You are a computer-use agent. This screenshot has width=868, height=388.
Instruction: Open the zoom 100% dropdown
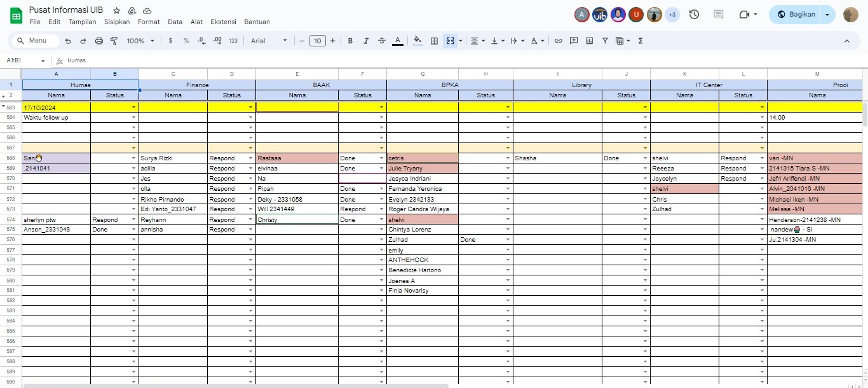[140, 41]
